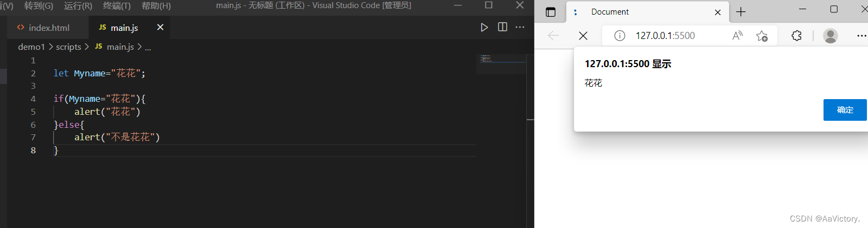Add this page to favorites
Viewport: 868px width, 228px height.
click(x=762, y=36)
